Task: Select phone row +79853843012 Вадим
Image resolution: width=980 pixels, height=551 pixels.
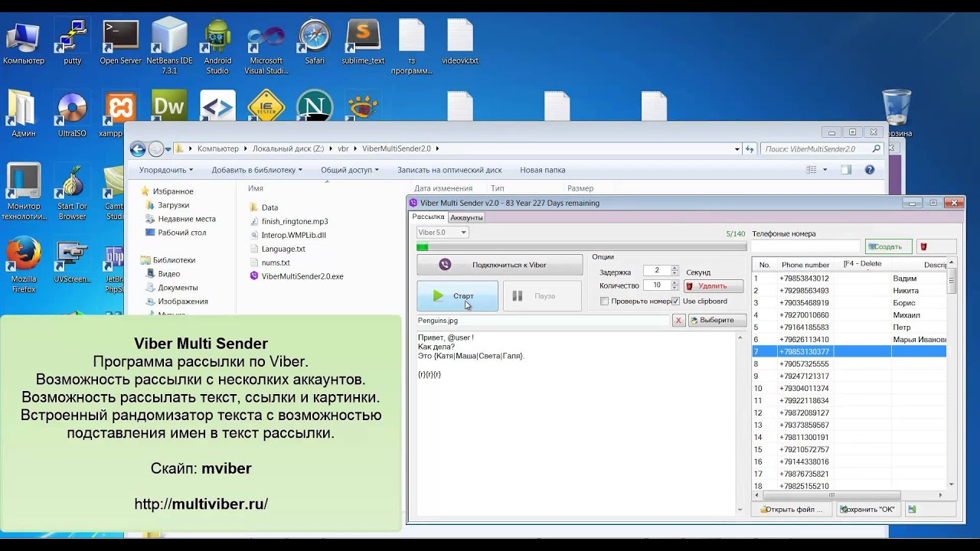Action: point(849,279)
